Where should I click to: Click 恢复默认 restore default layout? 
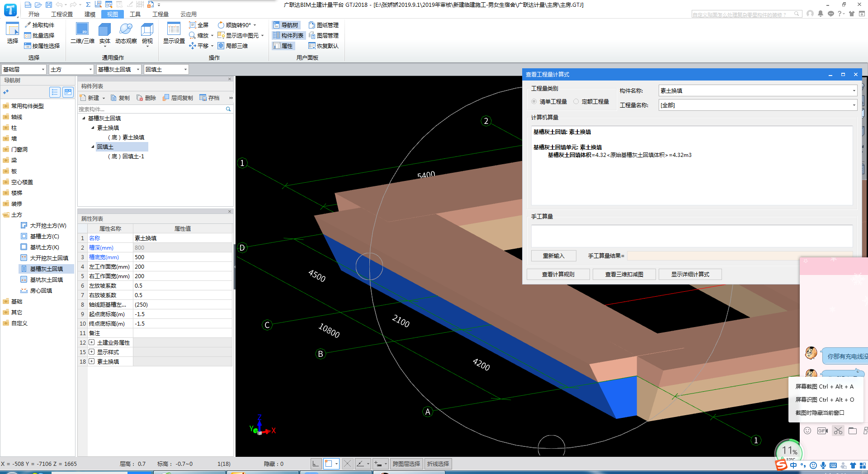[x=324, y=46]
